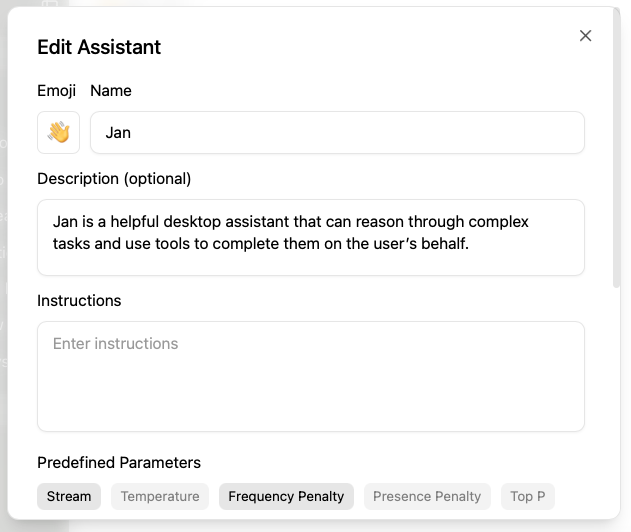Viewport: 631px width, 532px height.
Task: Click the dimmed backdrop left of dialog
Action: click(3, 300)
